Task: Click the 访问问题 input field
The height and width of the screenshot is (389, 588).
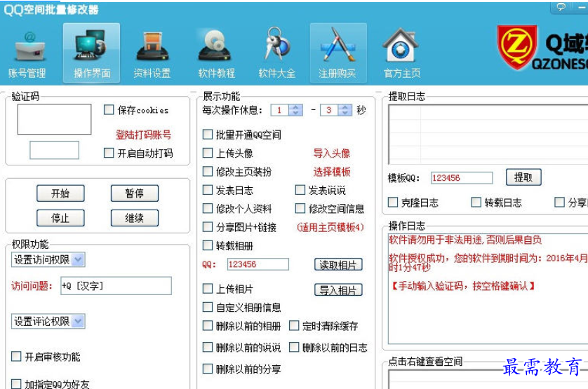Action: click(116, 285)
